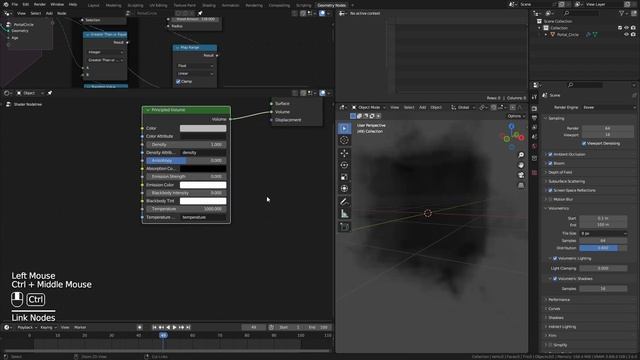
Task: Select the Annotate tool
Action: tap(344, 202)
